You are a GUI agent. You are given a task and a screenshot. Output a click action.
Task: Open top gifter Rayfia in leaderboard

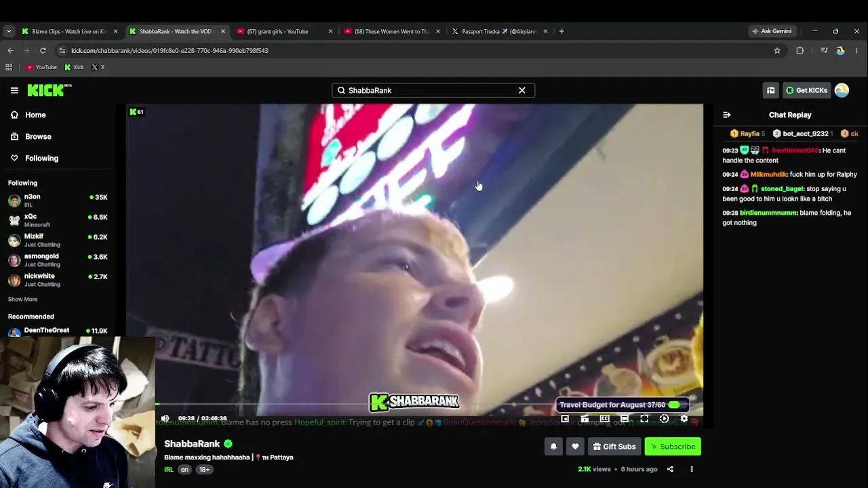[747, 134]
